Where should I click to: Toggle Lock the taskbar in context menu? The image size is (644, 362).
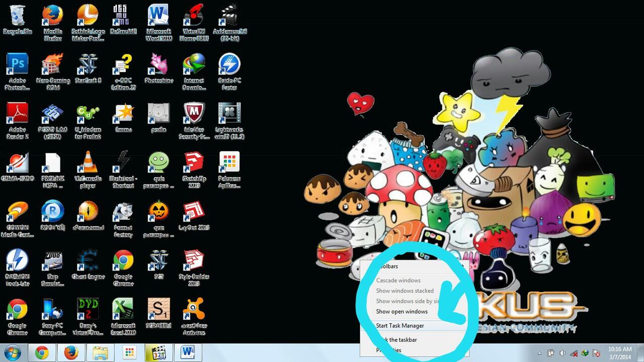click(x=415, y=339)
